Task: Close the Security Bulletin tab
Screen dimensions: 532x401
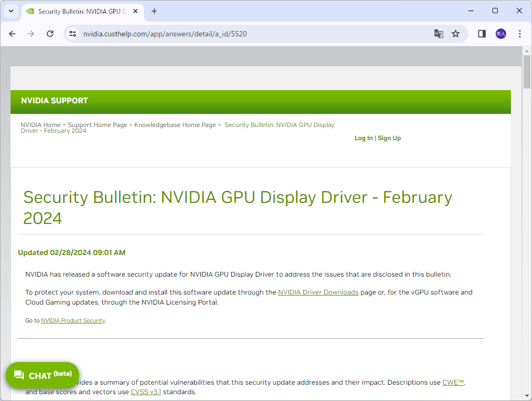Action: click(135, 11)
